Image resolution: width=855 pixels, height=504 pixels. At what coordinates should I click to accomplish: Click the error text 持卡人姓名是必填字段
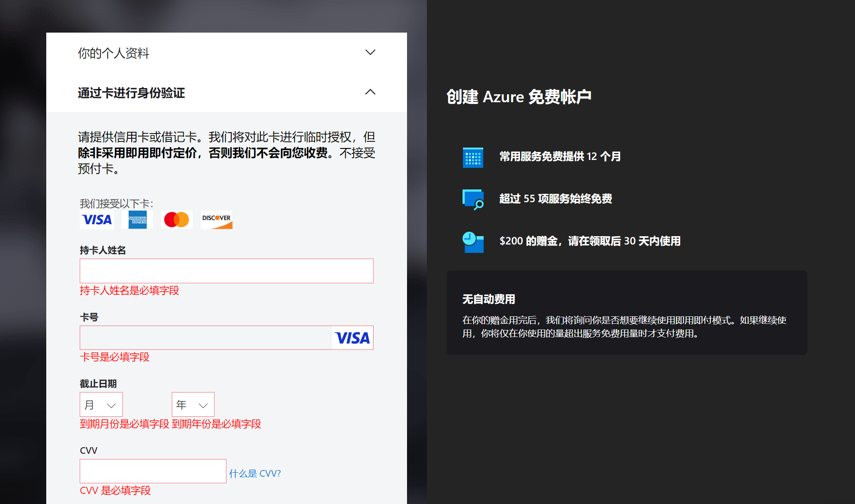tap(130, 291)
